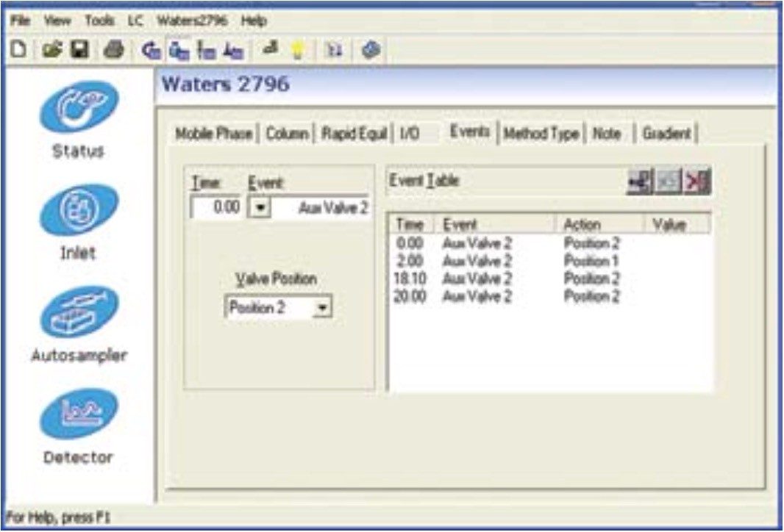Open the Autosampler view in sidebar

click(79, 324)
